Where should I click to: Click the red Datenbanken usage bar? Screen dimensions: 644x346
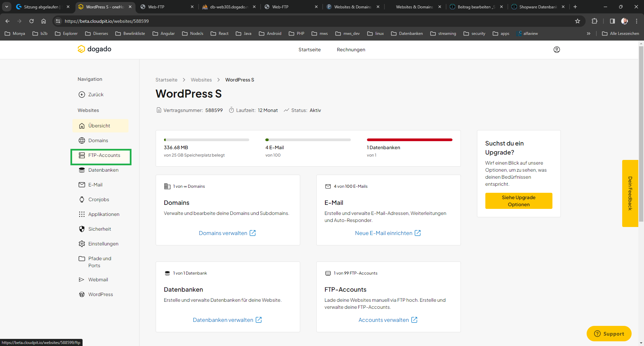[x=409, y=140]
